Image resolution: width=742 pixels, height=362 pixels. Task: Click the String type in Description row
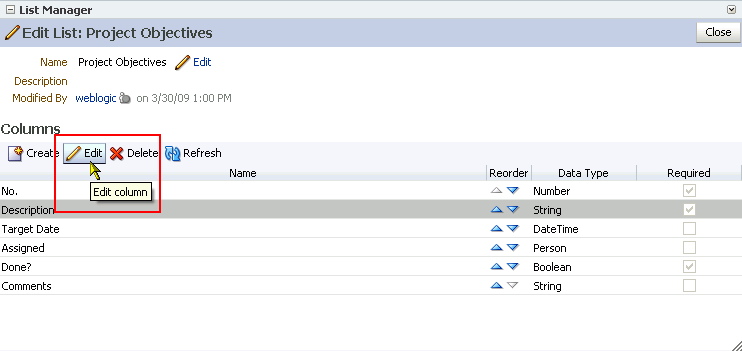[547, 210]
